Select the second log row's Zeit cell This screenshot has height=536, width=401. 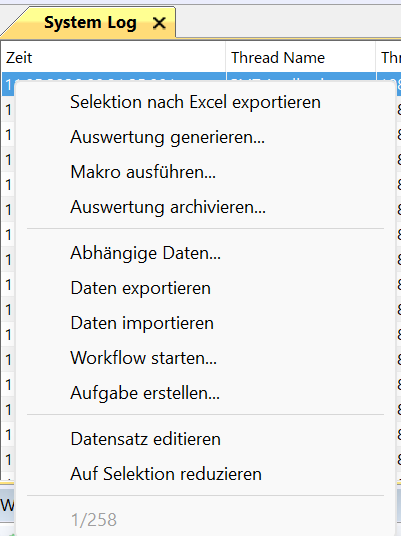8,109
